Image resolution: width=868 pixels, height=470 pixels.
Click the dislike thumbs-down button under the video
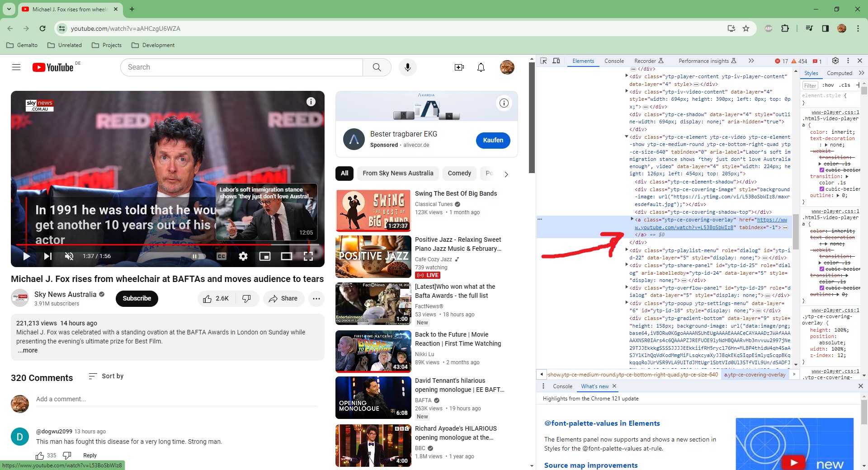[247, 299]
